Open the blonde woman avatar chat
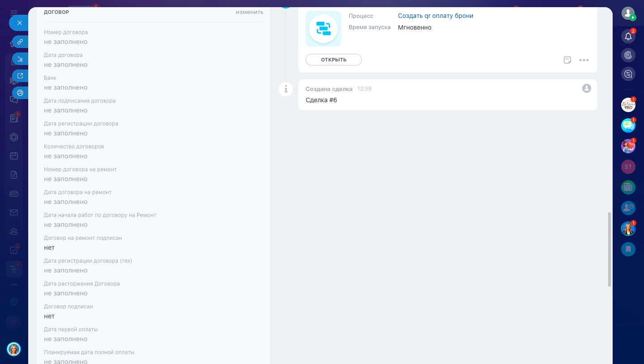The image size is (644, 364). click(628, 229)
